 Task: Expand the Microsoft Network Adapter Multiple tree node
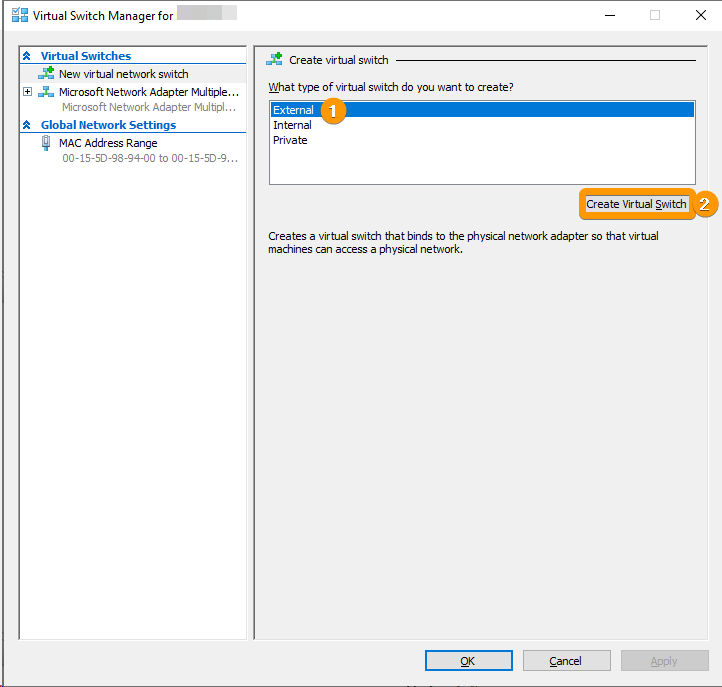pyautogui.click(x=28, y=92)
